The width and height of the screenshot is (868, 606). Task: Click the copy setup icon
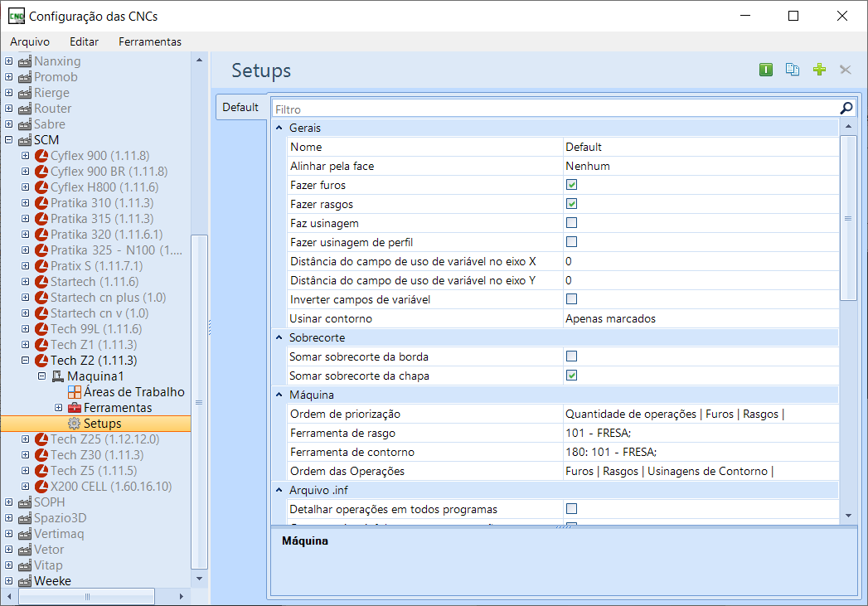[793, 70]
